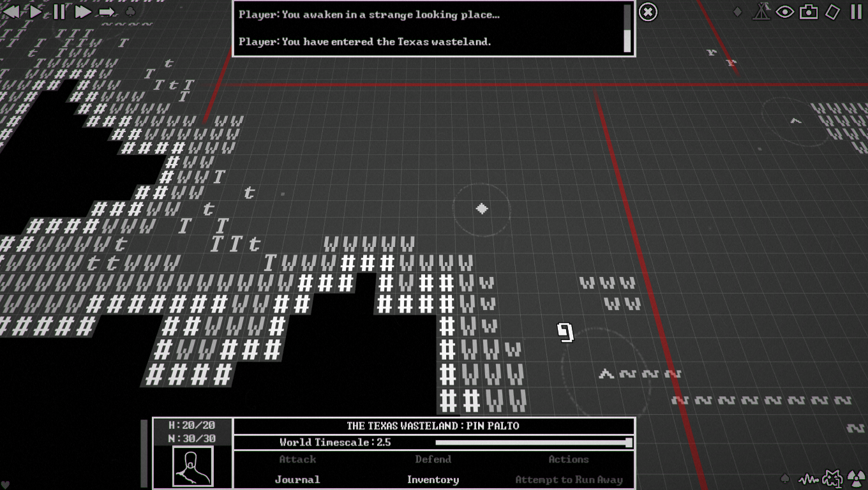Screen dimensions: 868x490
Task: Click the fast-forward speed control
Action: point(83,11)
